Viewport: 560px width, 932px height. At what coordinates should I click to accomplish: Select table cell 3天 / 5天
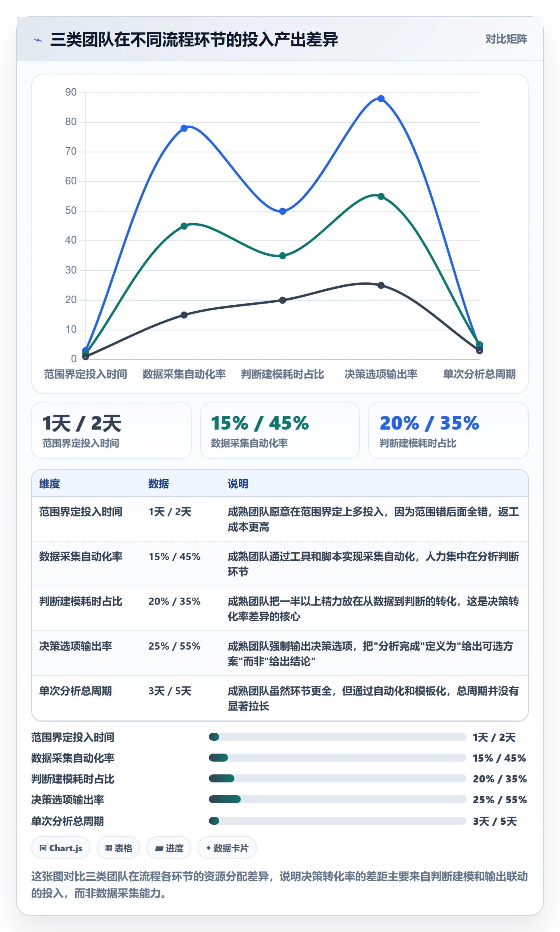(170, 691)
